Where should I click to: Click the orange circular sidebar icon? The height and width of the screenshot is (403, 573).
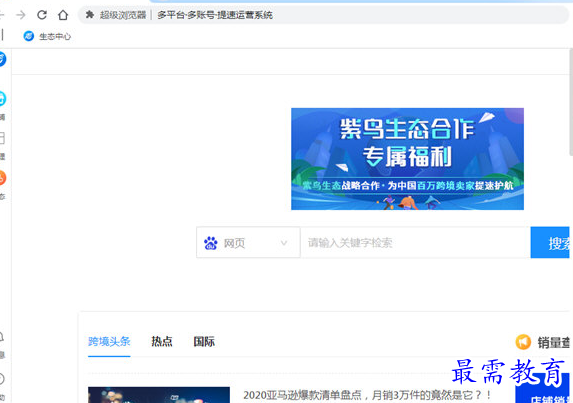3,178
